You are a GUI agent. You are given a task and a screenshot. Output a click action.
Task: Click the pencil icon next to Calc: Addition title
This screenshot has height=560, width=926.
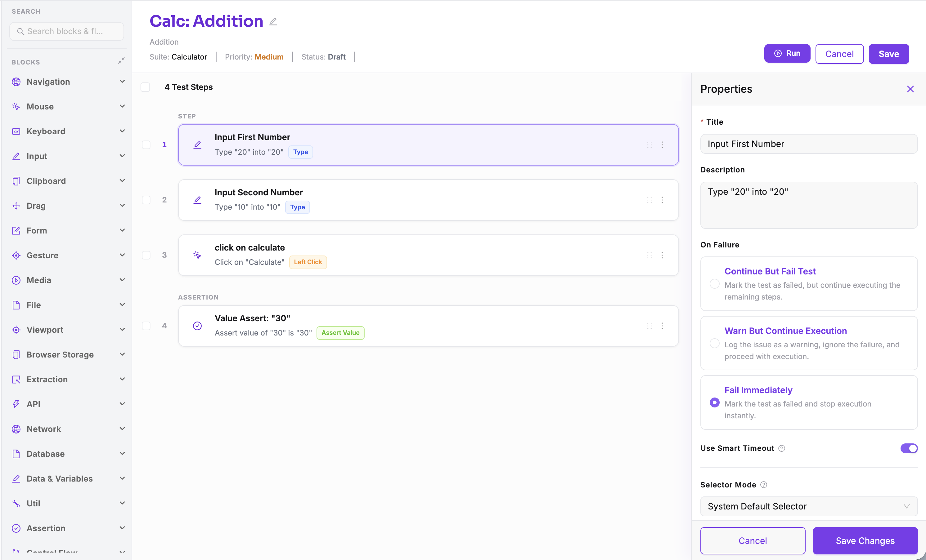point(273,22)
